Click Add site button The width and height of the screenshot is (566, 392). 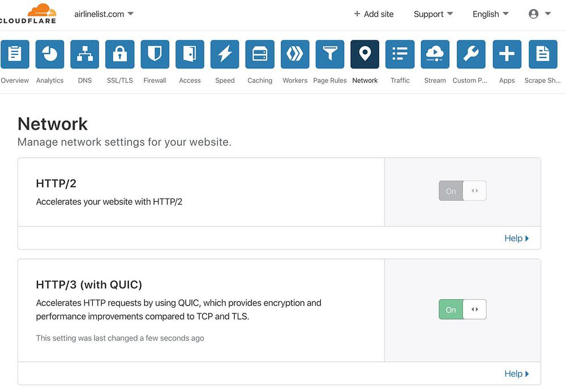click(374, 14)
